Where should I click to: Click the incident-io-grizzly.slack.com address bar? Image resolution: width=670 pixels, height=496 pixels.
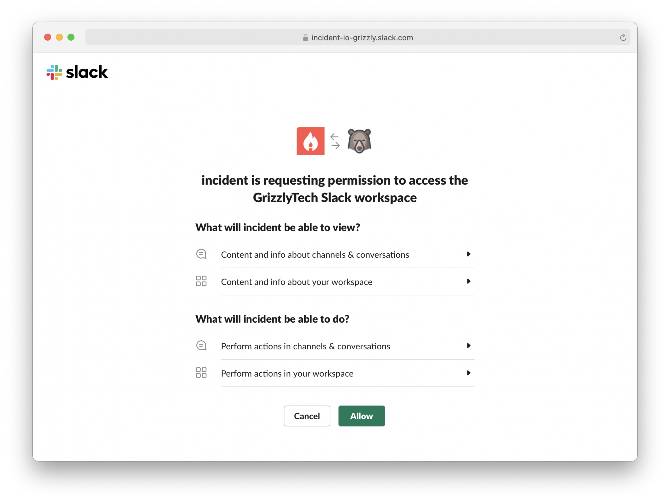pyautogui.click(x=358, y=37)
